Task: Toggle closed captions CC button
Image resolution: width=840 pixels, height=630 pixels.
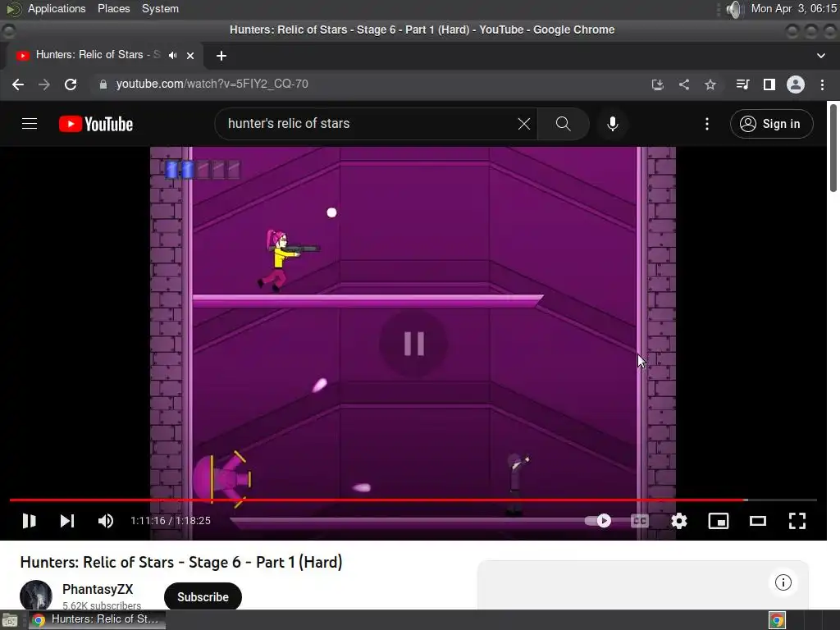Action: 640,521
